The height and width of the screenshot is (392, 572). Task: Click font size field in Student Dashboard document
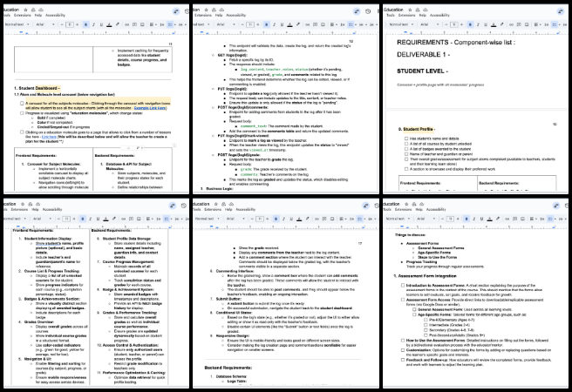[x=69, y=24]
